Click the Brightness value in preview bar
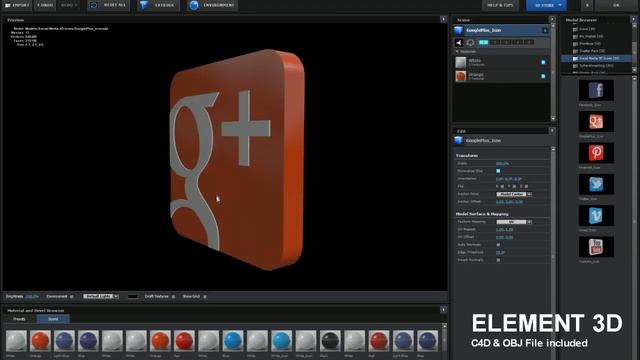Image resolution: width=640 pixels, height=360 pixels. point(32,296)
